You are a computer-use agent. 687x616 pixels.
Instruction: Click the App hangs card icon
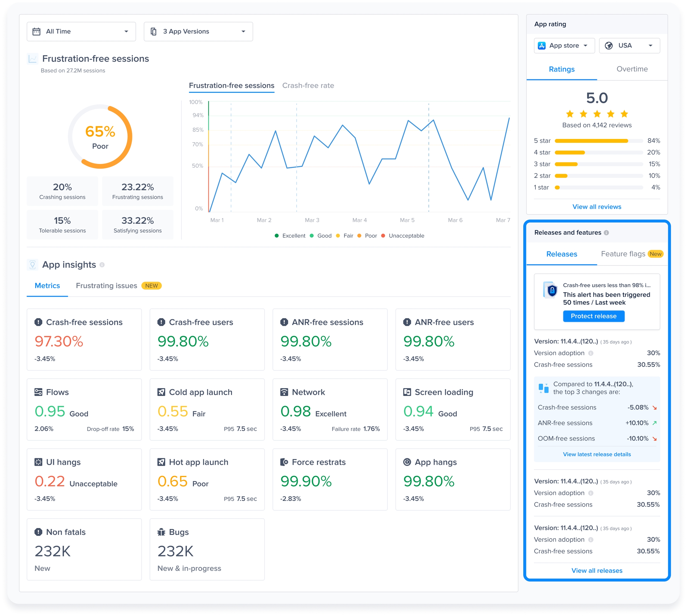(x=407, y=462)
